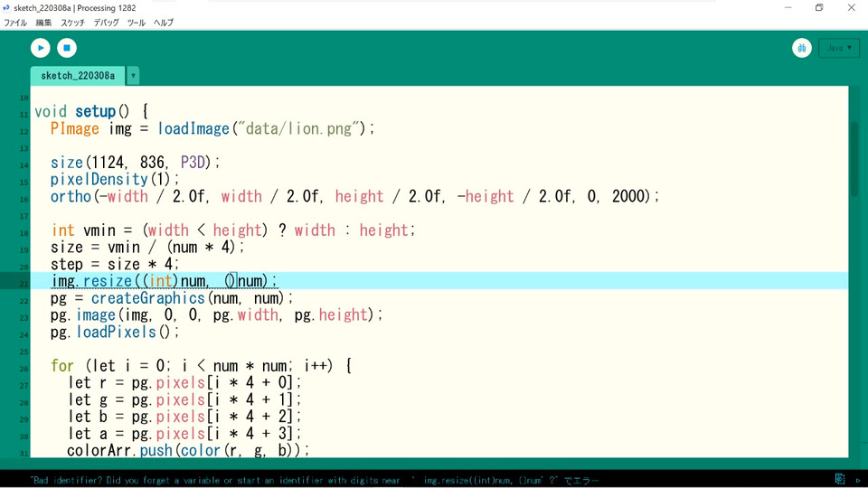Open the Java mode dropdown
The width and height of the screenshot is (868, 488).
(839, 48)
